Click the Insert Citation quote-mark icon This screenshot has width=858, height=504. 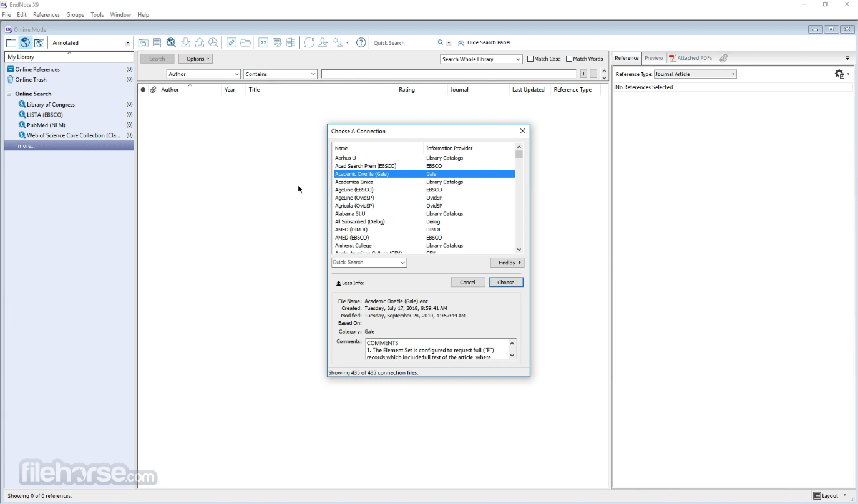pyautogui.click(x=263, y=43)
